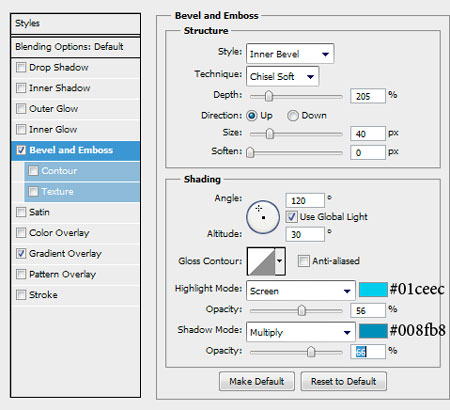Open the Style dropdown showing Inner Bevel
This screenshot has width=450, height=410.
290,54
